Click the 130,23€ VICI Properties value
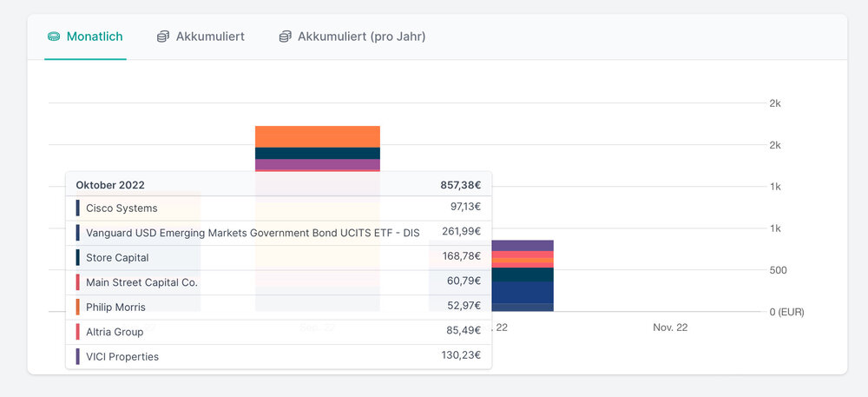Viewport: 868px width, 397px height. 460,357
